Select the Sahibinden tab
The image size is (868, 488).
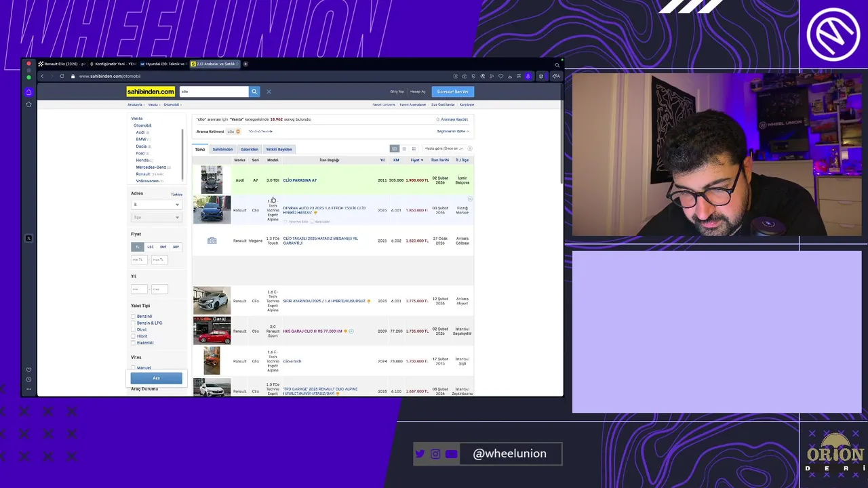click(x=222, y=149)
